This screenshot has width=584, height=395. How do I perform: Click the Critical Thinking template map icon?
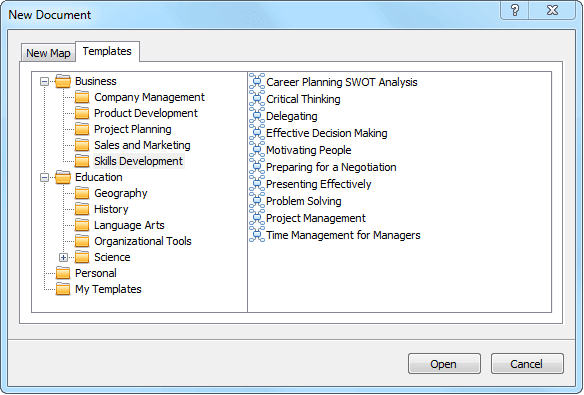257,99
